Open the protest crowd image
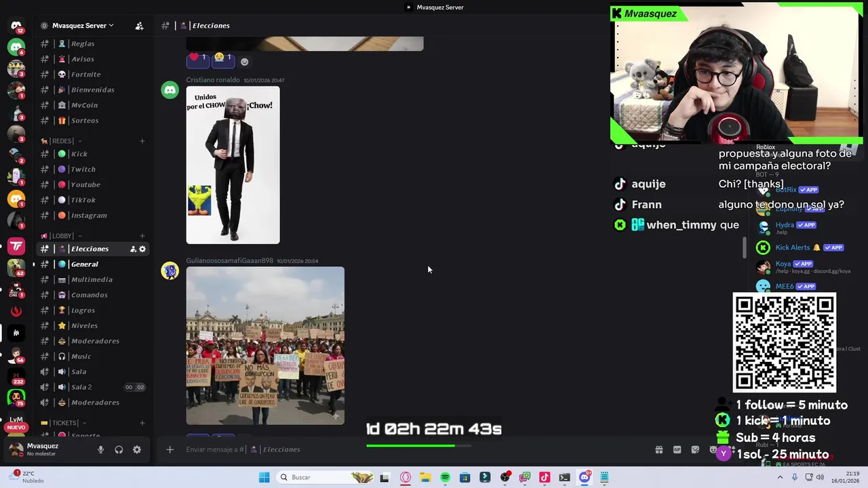Image resolution: width=868 pixels, height=488 pixels. click(x=265, y=346)
